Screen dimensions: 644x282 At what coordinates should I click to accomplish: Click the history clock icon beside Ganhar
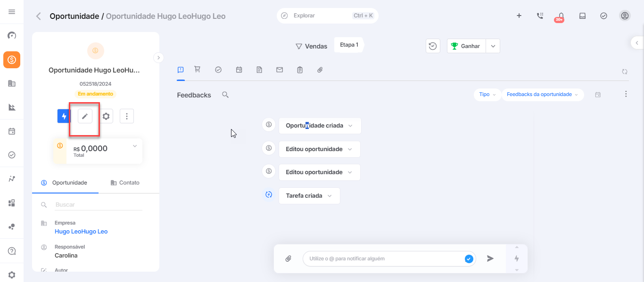pos(433,46)
